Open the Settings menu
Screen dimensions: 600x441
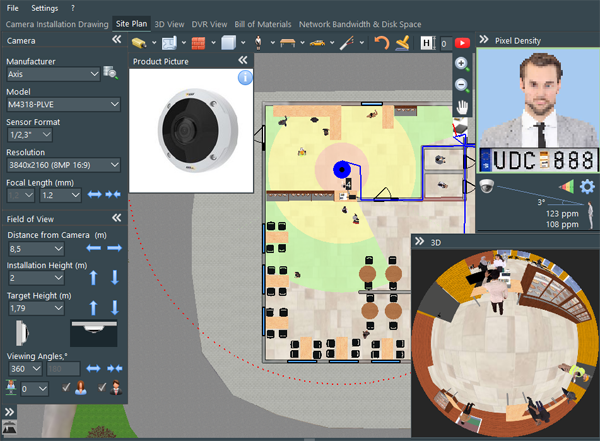44,7
